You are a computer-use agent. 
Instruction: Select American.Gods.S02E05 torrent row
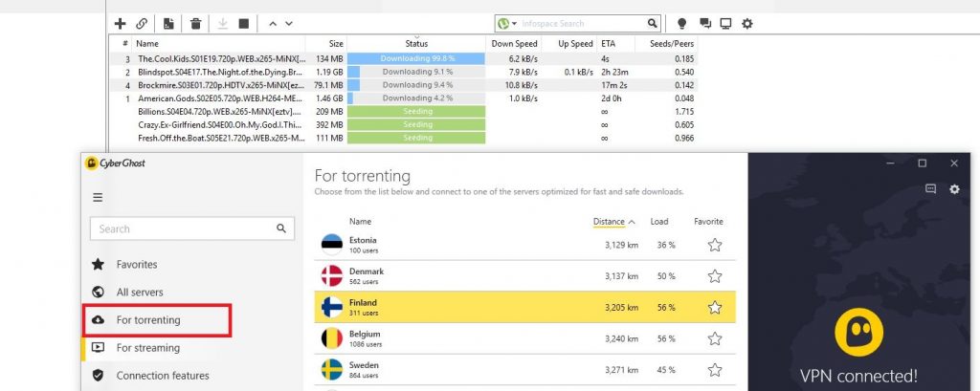[404, 98]
